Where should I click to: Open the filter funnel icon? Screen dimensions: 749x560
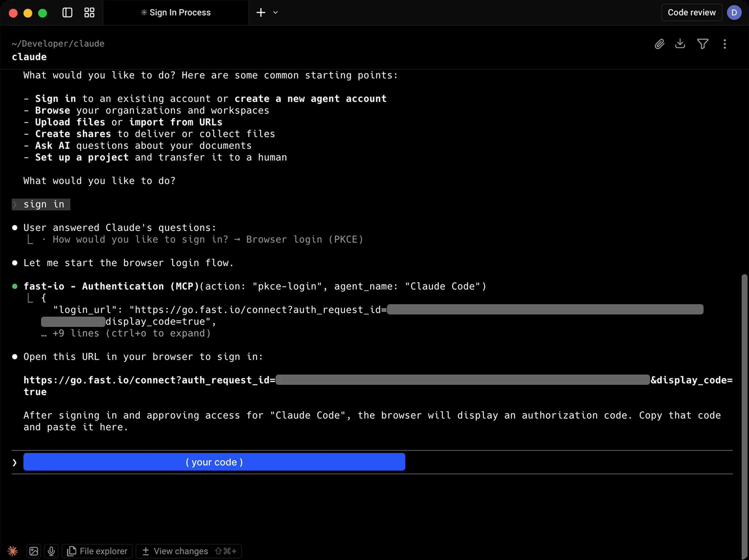click(702, 44)
